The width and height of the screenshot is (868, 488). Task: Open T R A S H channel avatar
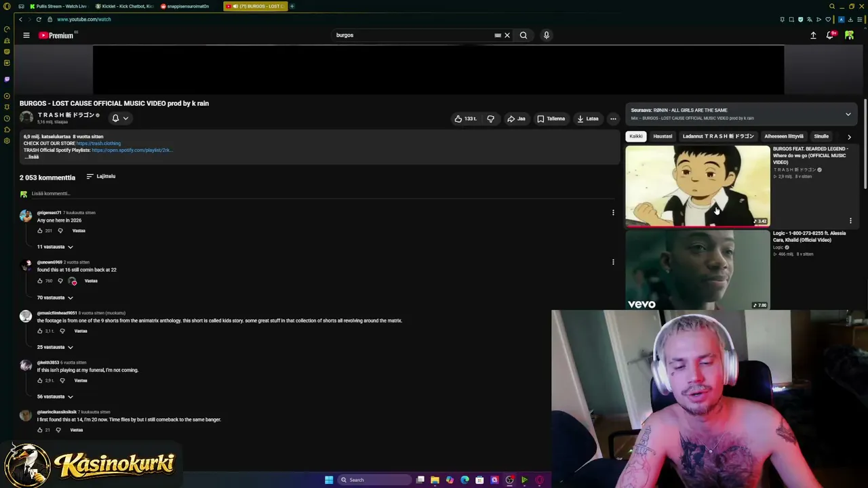tap(26, 118)
